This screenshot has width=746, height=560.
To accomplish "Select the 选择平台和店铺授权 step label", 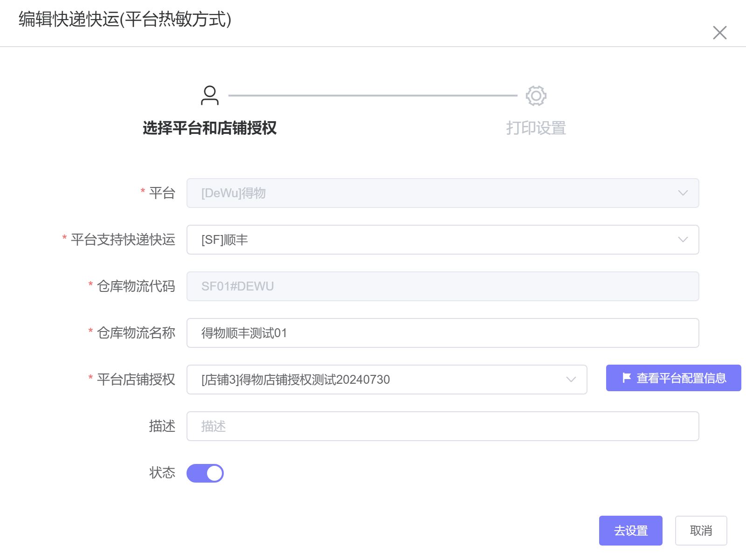I will tap(209, 128).
